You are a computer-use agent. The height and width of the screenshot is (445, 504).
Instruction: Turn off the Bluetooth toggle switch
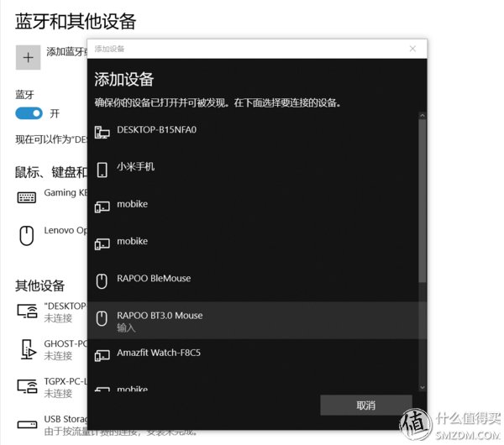(29, 113)
